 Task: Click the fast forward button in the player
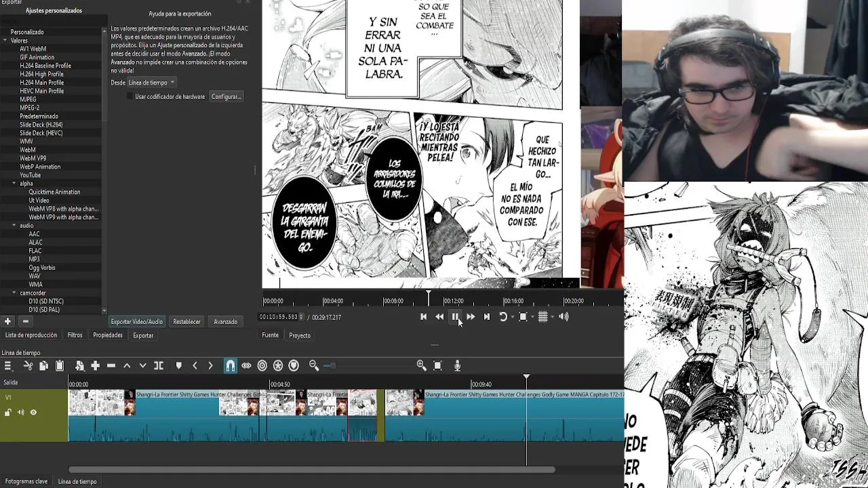click(471, 317)
